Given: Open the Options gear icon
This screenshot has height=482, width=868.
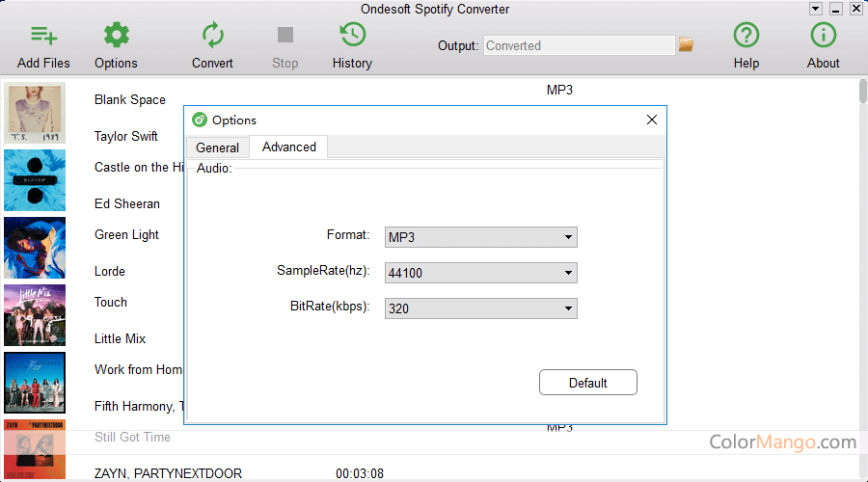Looking at the screenshot, I should pos(116,37).
